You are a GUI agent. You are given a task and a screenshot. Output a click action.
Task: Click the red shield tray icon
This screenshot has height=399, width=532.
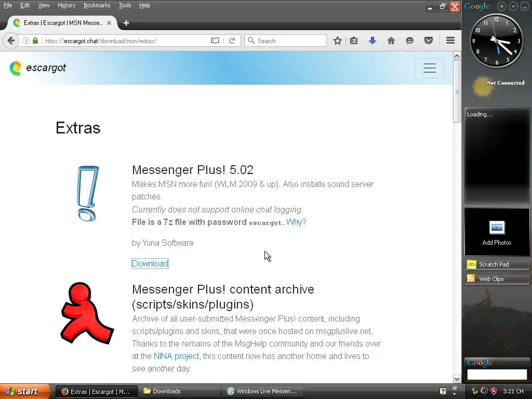[x=494, y=391]
